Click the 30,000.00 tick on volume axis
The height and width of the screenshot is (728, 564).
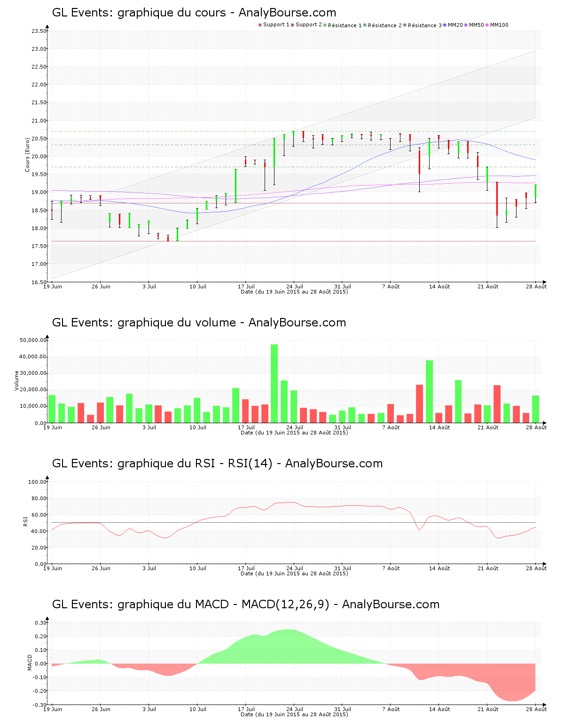[x=32, y=373]
